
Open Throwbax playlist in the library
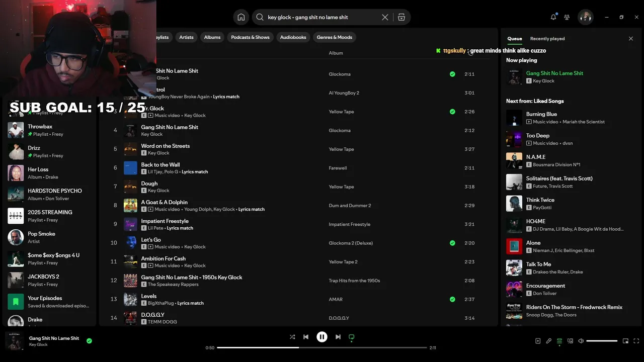49,130
